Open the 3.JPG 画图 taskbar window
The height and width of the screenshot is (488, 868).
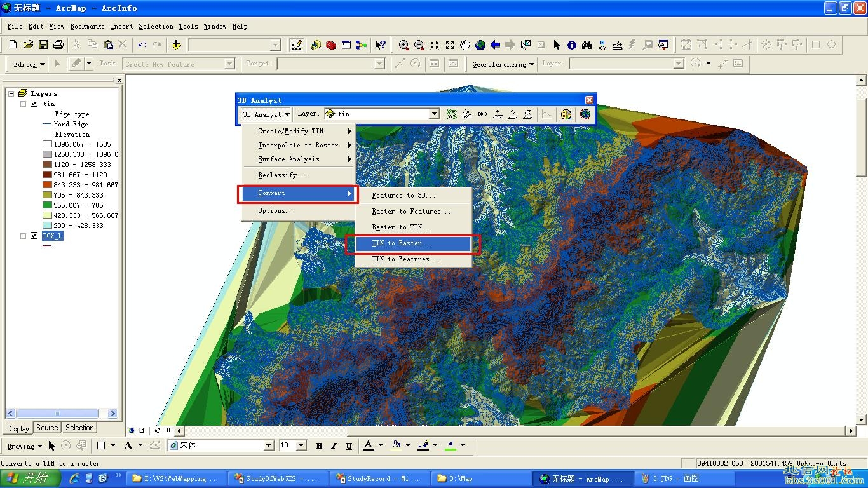(x=684, y=478)
